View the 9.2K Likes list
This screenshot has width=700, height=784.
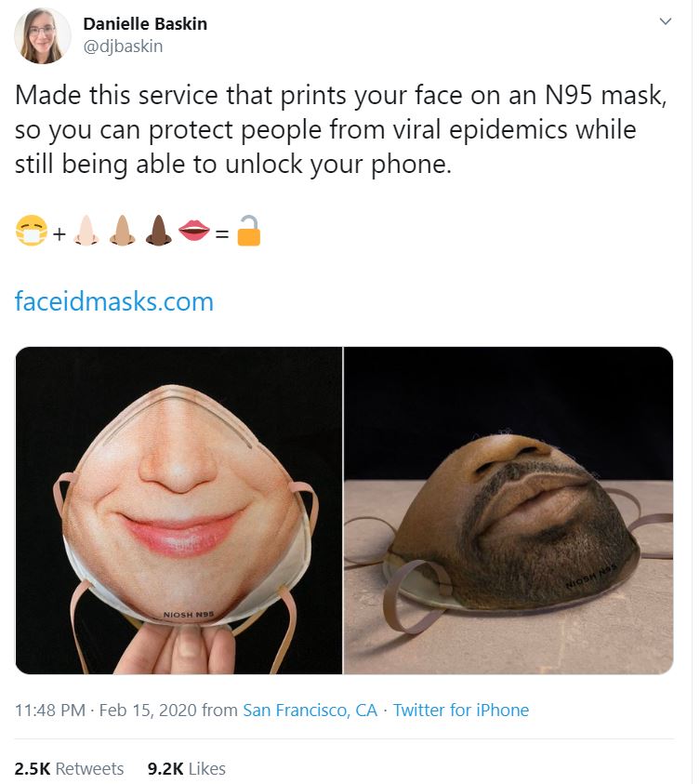(x=186, y=768)
